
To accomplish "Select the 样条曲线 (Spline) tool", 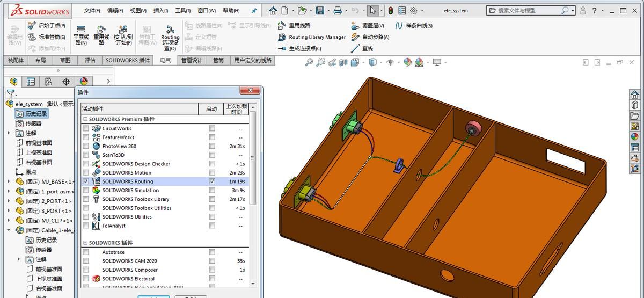I will coord(413,25).
